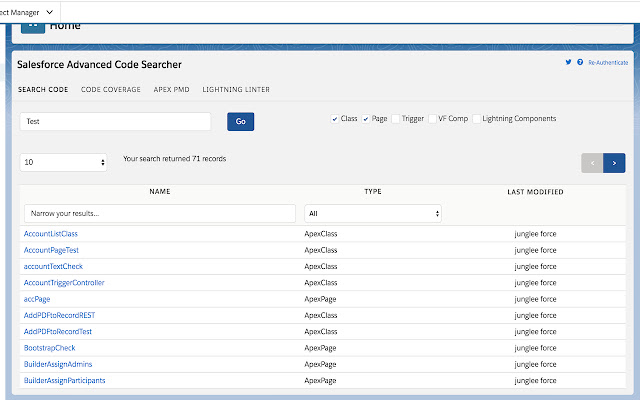Click the help question mark icon
This screenshot has height=400, width=640.
pos(580,62)
